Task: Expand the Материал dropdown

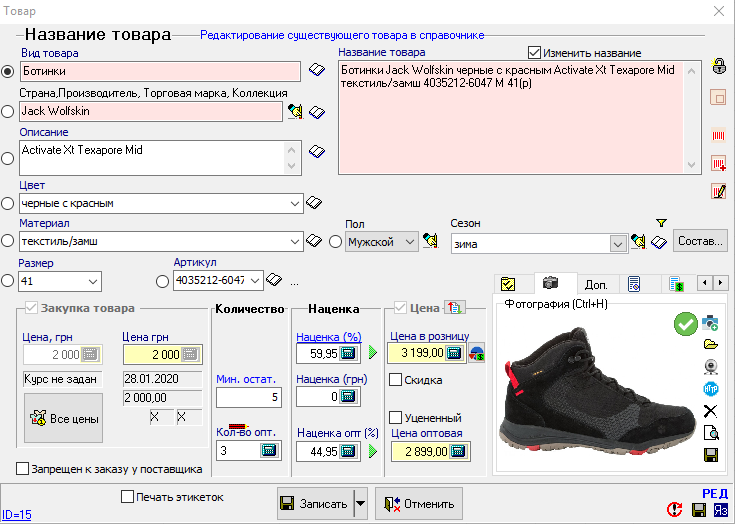Action: [294, 242]
